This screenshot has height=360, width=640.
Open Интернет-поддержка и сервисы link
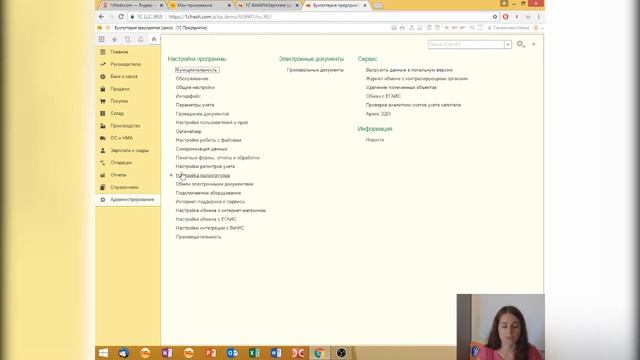point(211,202)
